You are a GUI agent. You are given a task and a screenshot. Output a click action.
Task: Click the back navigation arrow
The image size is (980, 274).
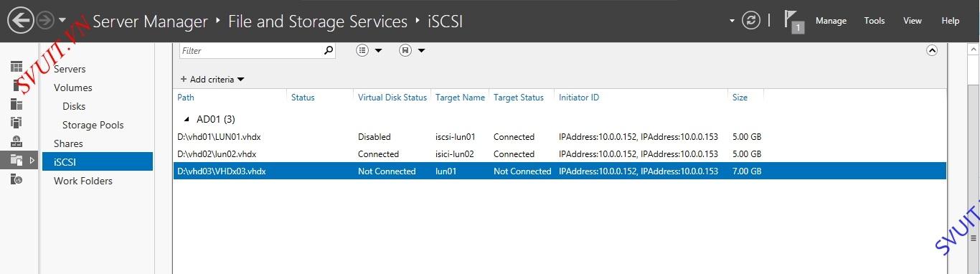click(x=21, y=20)
